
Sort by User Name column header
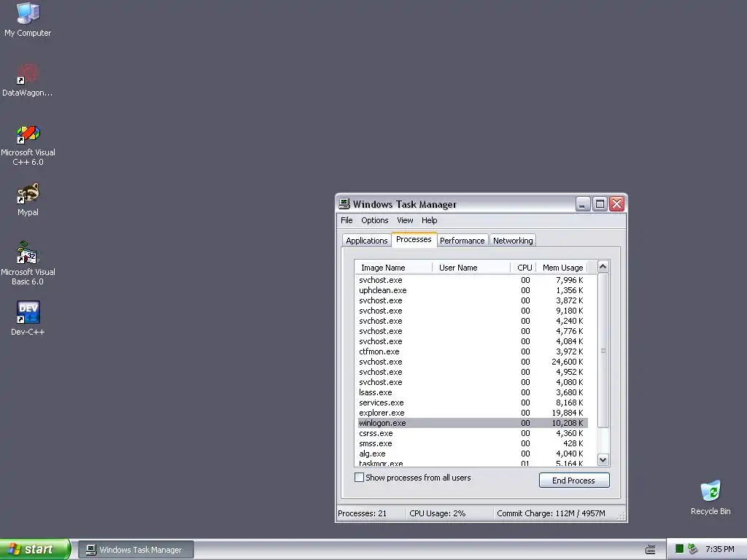[x=471, y=268]
